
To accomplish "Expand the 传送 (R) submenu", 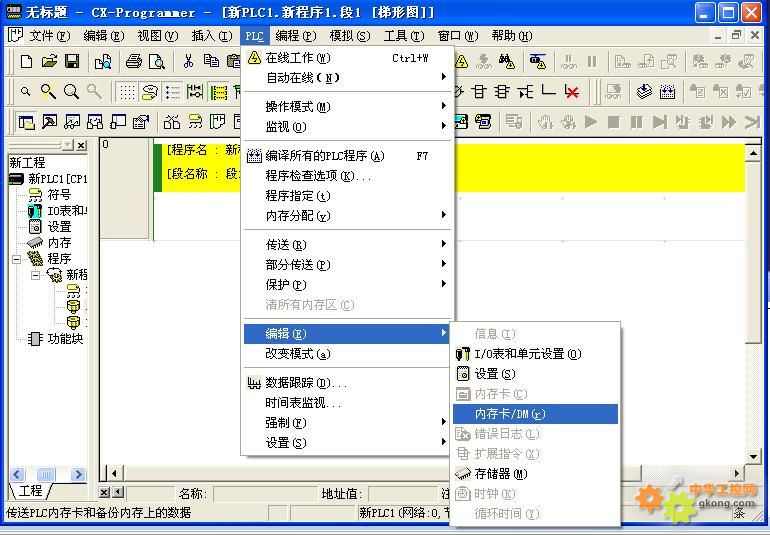I will (x=348, y=245).
